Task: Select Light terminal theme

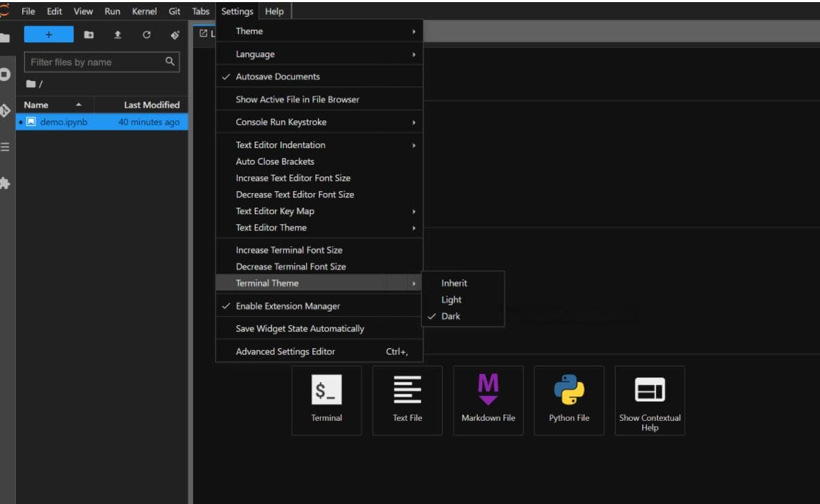Action: tap(463, 300)
